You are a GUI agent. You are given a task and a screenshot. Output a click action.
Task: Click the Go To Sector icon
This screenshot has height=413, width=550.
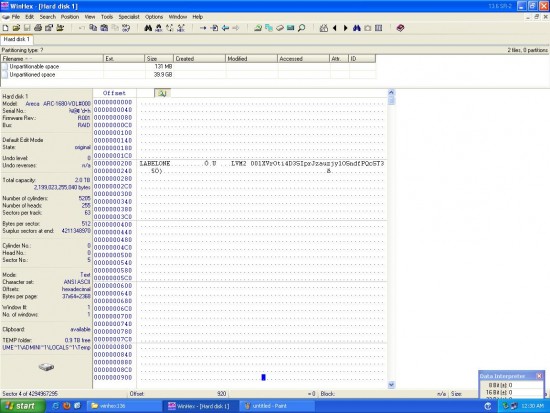214,28
